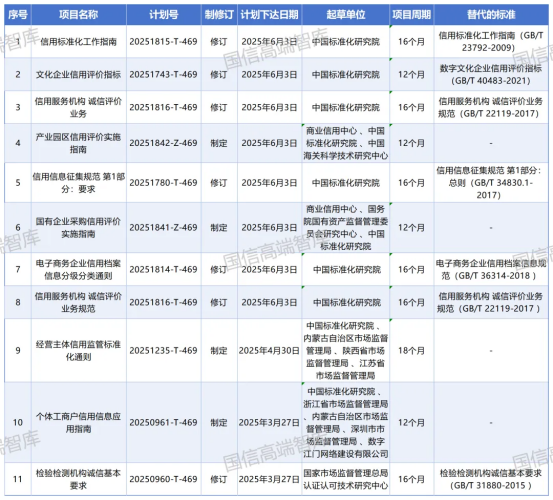This screenshot has width=553, height=500.
Task: Select sequence number 9 cell
Action: click(x=18, y=351)
